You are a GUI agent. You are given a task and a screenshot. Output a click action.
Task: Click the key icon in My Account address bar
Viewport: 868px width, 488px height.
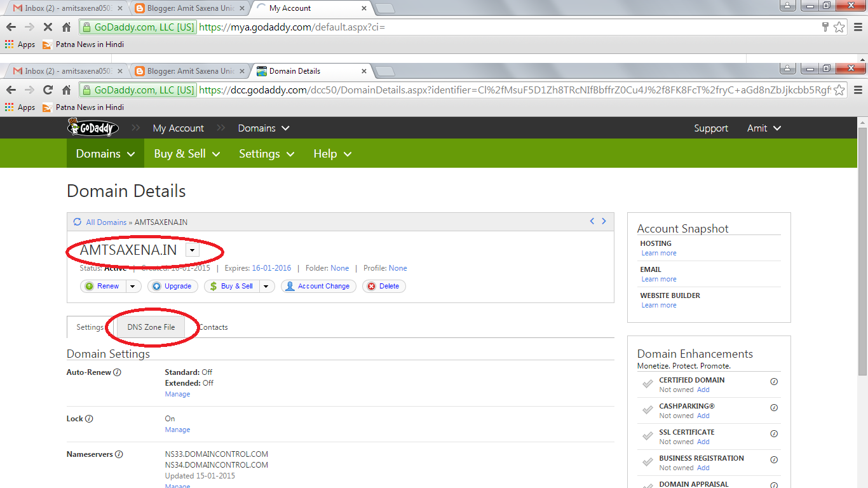pos(825,27)
